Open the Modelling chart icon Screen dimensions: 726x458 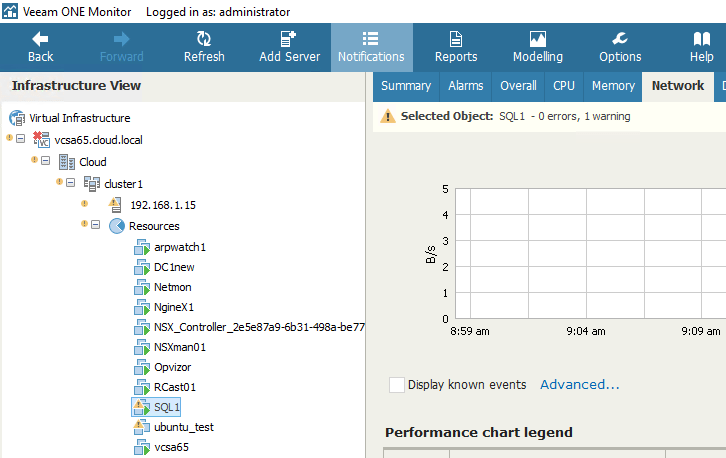click(538, 39)
